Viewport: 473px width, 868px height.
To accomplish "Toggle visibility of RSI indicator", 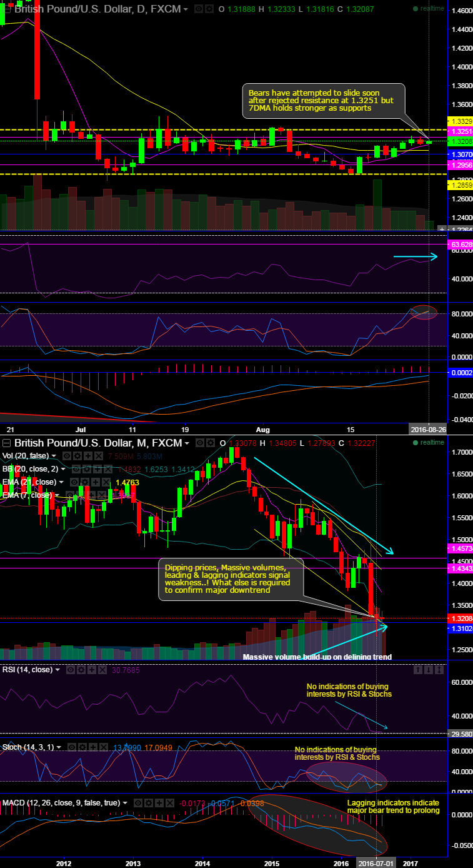I will [71, 670].
